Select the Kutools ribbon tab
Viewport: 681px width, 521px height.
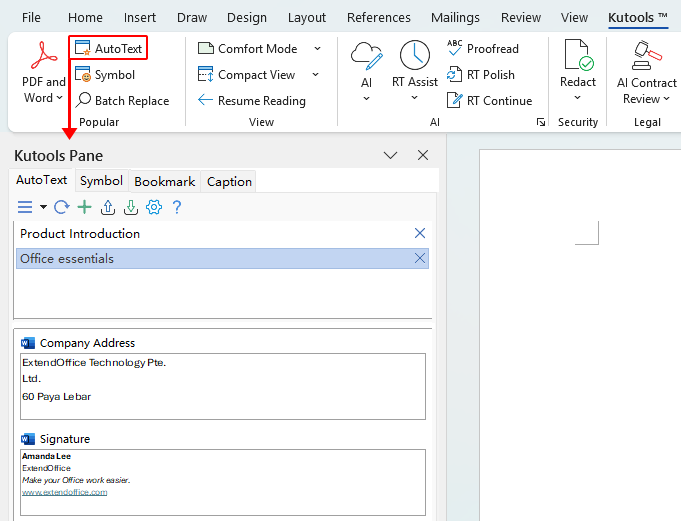pos(637,17)
